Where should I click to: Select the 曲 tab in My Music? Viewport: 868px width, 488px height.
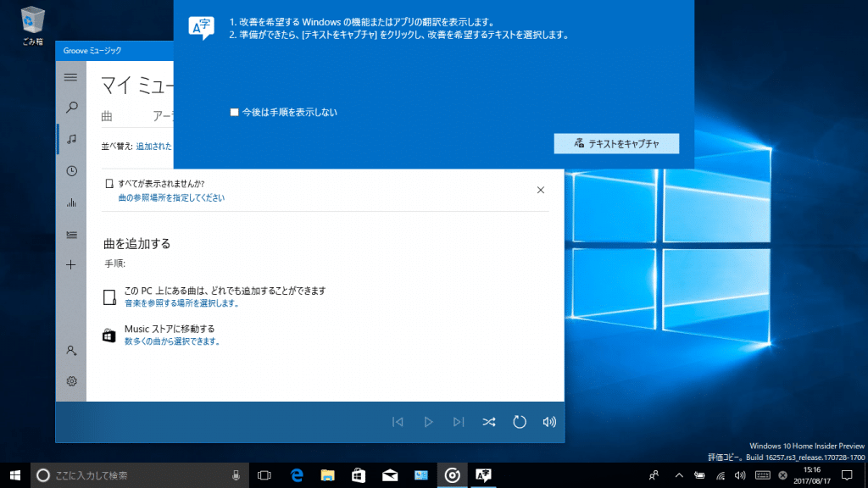[x=107, y=116]
